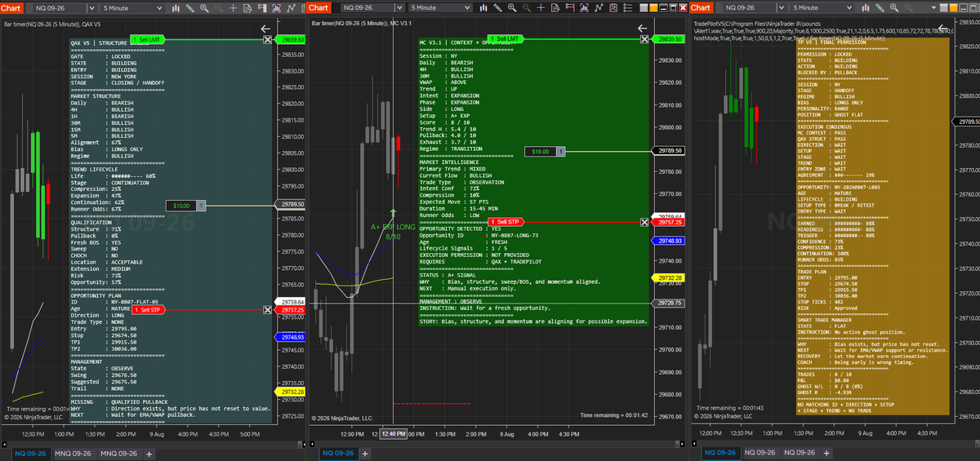The width and height of the screenshot is (980, 461).
Task: Open instrument dropdown in middle chart
Action: tap(398, 7)
